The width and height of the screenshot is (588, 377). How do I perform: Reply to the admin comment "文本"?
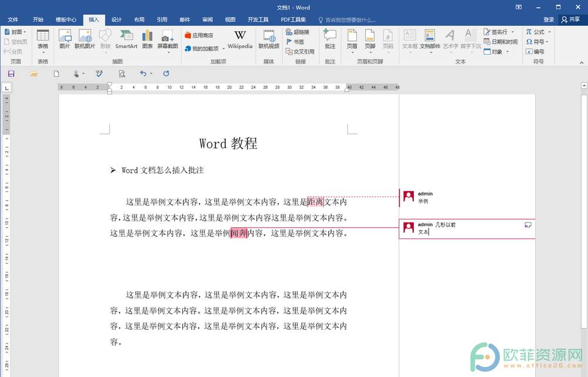(x=527, y=225)
